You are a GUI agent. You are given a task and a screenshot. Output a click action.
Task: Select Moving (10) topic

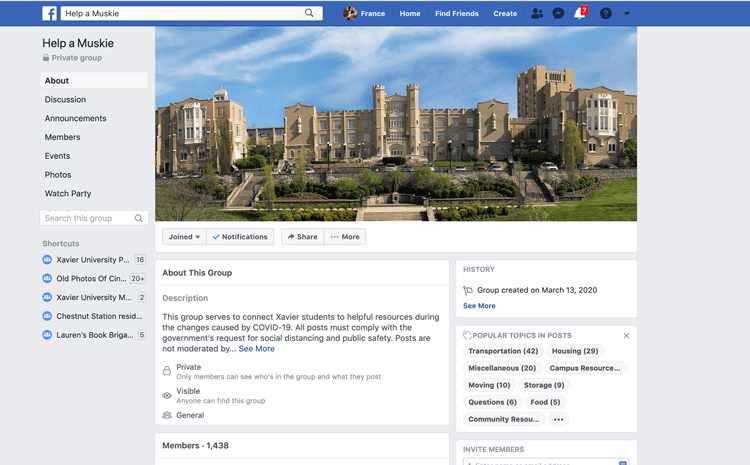coord(489,385)
